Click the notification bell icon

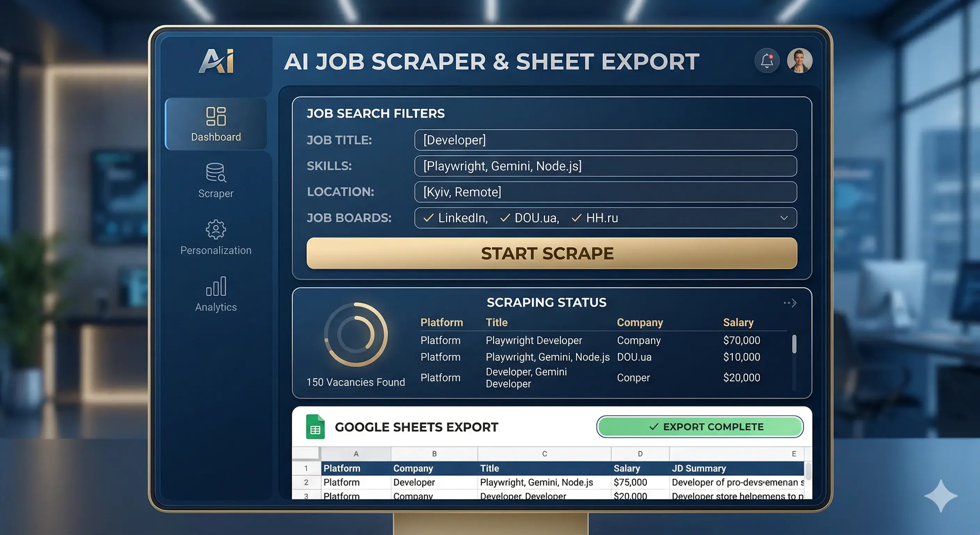pos(767,61)
